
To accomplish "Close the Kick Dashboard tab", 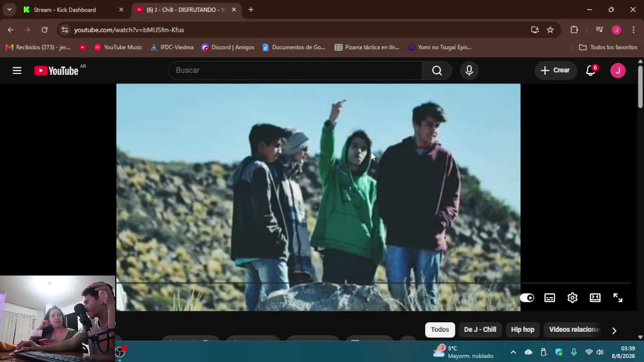I will tap(121, 10).
